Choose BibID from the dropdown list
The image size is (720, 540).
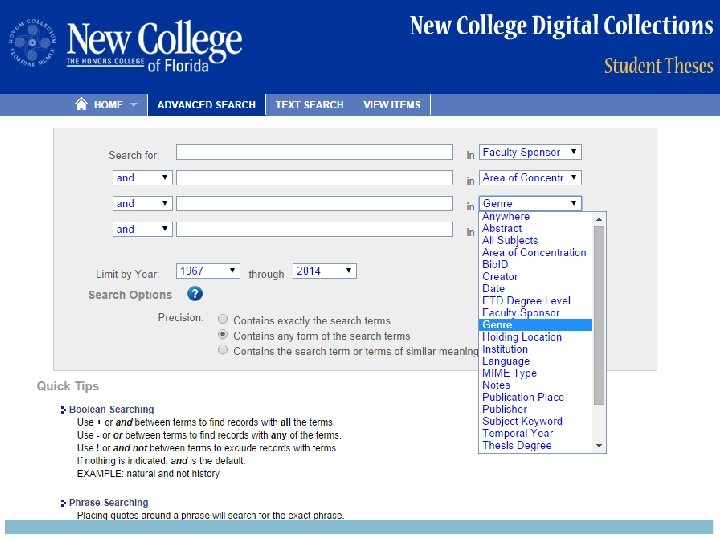coord(535,264)
